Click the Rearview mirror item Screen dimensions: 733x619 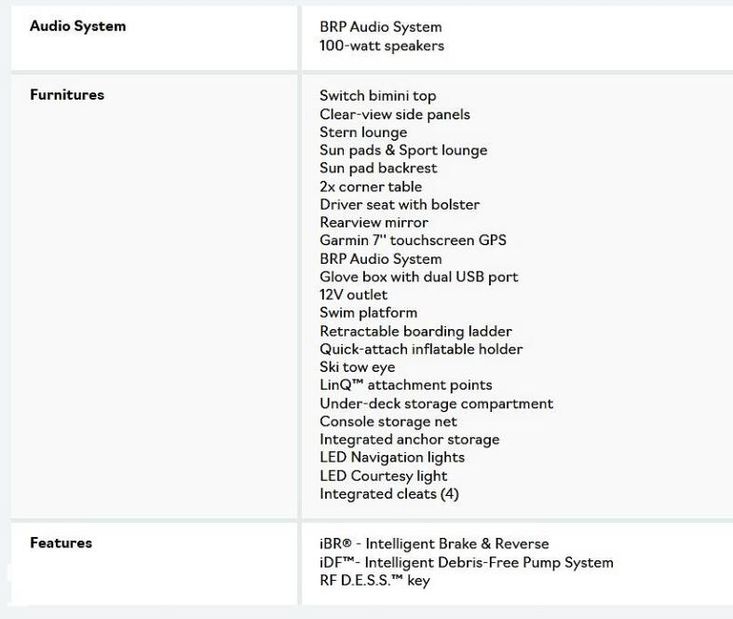(x=374, y=223)
